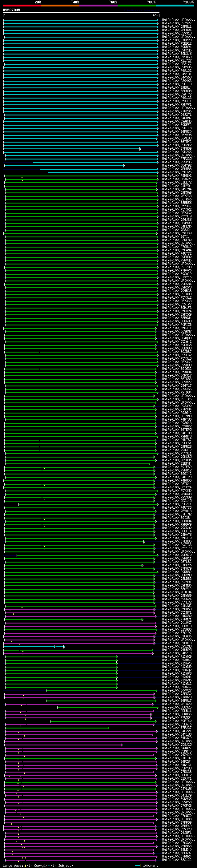This screenshot has width=197, height=868.
Task: Click the green ~80% legend segment
Action: click(137, 6)
